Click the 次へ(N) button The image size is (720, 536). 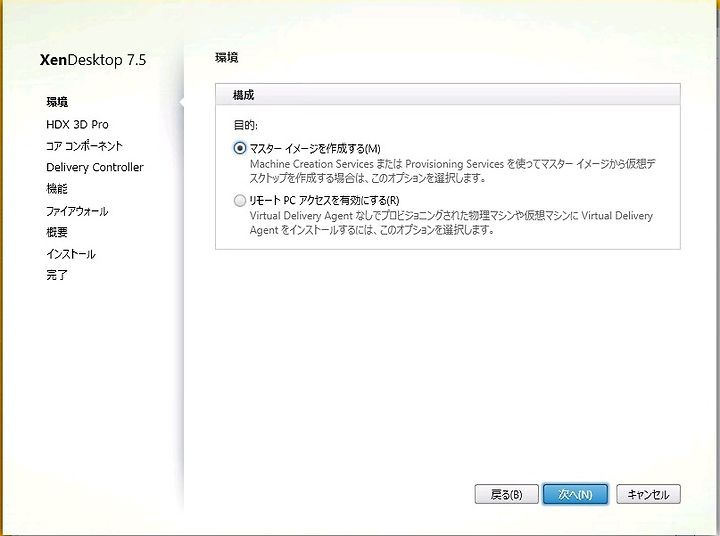coord(575,494)
